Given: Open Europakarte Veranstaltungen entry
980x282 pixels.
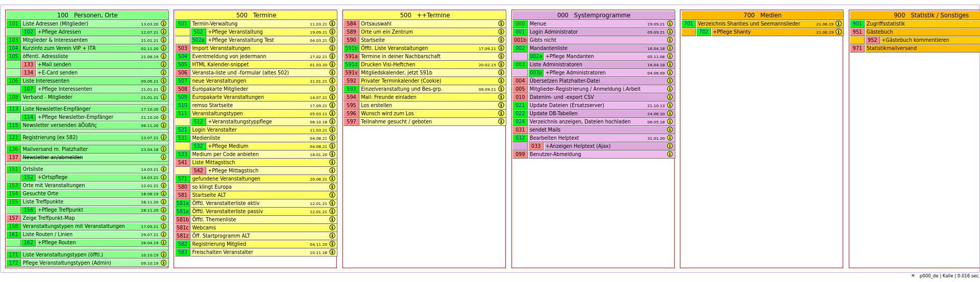Looking at the screenshot, I should click(x=228, y=97).
